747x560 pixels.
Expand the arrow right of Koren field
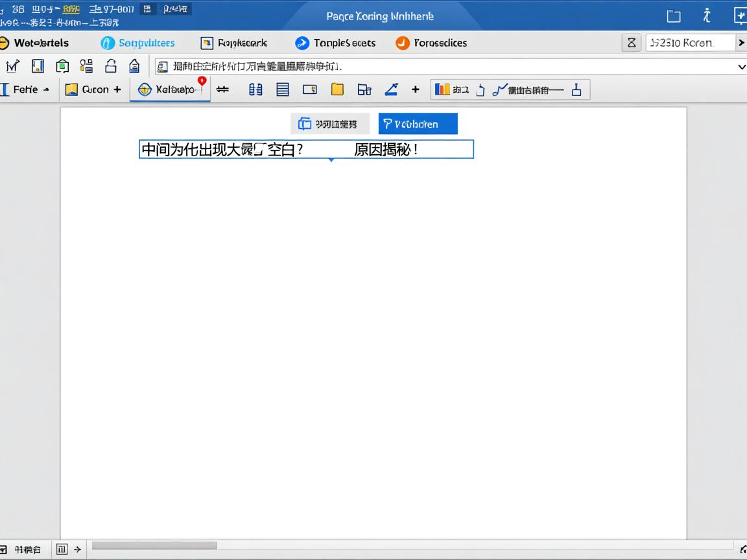point(741,43)
